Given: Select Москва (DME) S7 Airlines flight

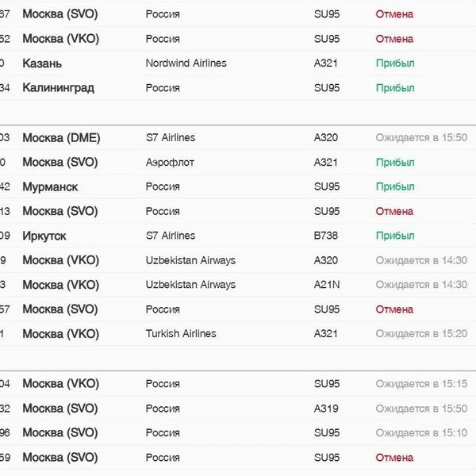Looking at the screenshot, I should [x=238, y=137].
